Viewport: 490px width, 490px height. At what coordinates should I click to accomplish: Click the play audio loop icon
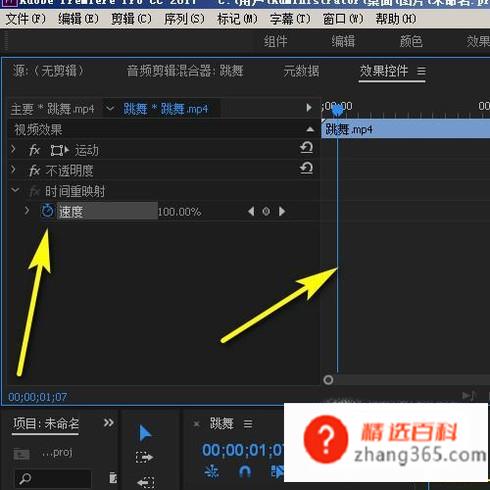click(469, 396)
